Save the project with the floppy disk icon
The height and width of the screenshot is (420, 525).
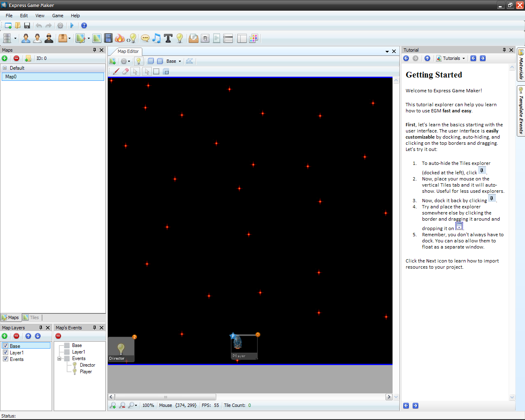(27, 25)
